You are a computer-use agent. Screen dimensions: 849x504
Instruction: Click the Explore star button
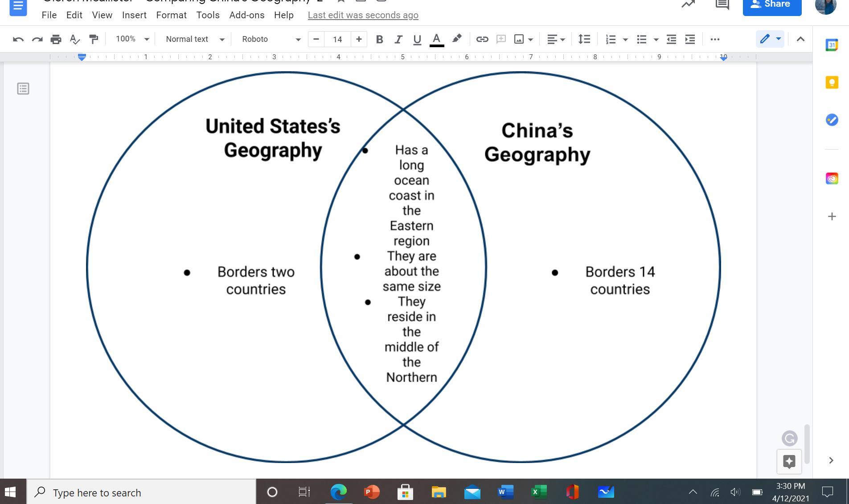(789, 461)
